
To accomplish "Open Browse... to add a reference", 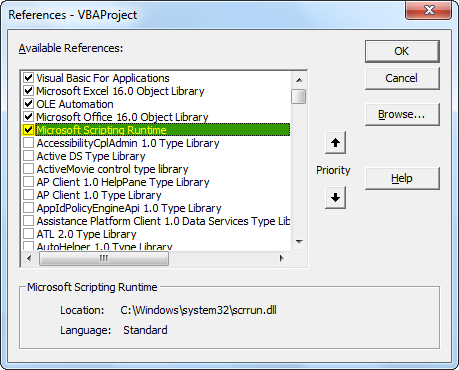I will coord(402,114).
